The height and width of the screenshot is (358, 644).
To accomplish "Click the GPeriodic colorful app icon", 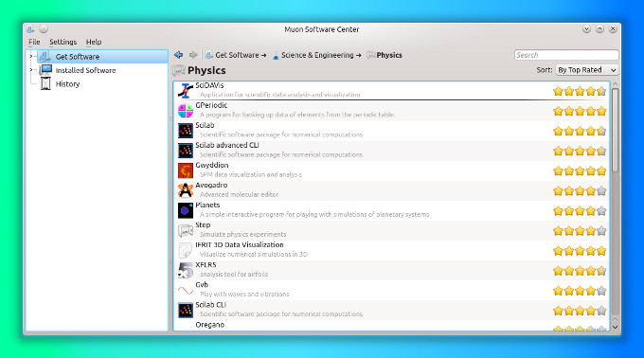I will 186,111.
